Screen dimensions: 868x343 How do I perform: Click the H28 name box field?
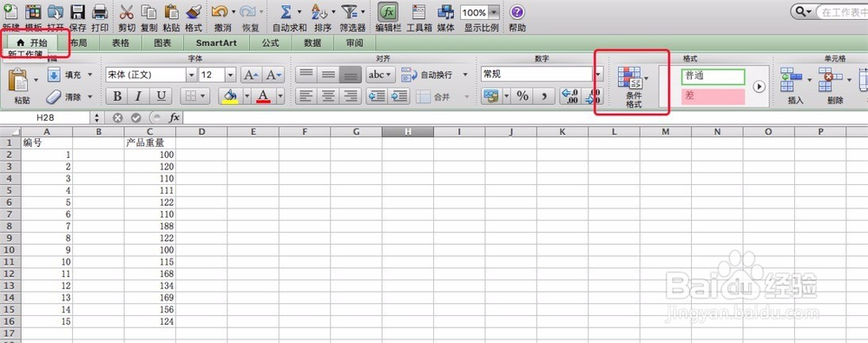(46, 117)
